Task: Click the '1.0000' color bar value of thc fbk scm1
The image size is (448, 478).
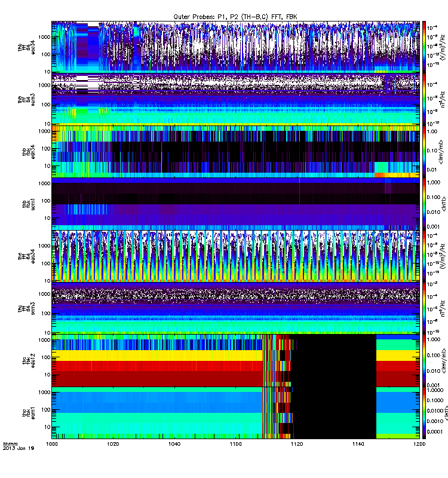Action: 435,390
